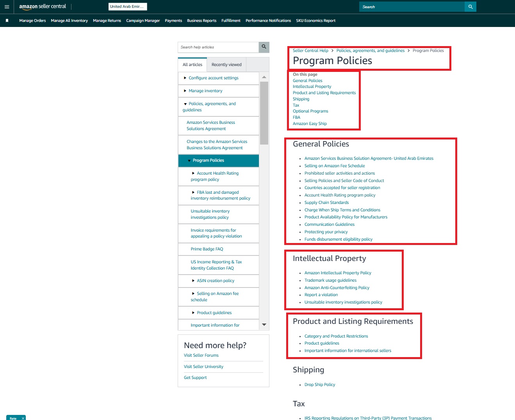Open Communication Guidelines link
515x420 pixels.
(x=330, y=225)
